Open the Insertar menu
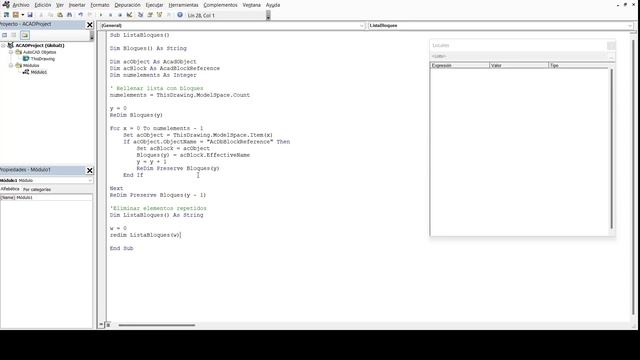The width and height of the screenshot is (640, 360). click(x=77, y=5)
